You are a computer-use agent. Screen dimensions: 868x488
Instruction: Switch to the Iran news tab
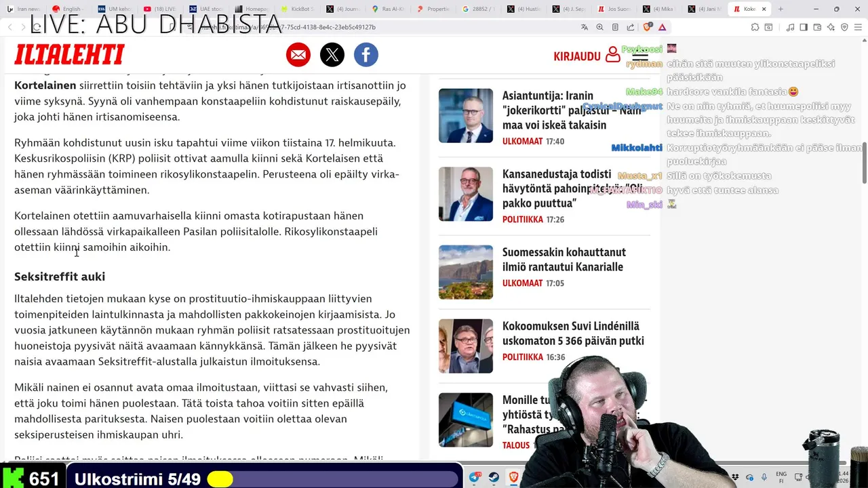(x=25, y=9)
